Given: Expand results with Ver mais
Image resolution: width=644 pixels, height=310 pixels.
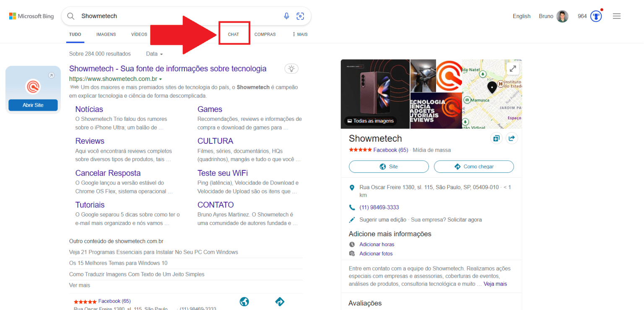Looking at the screenshot, I should point(79,285).
